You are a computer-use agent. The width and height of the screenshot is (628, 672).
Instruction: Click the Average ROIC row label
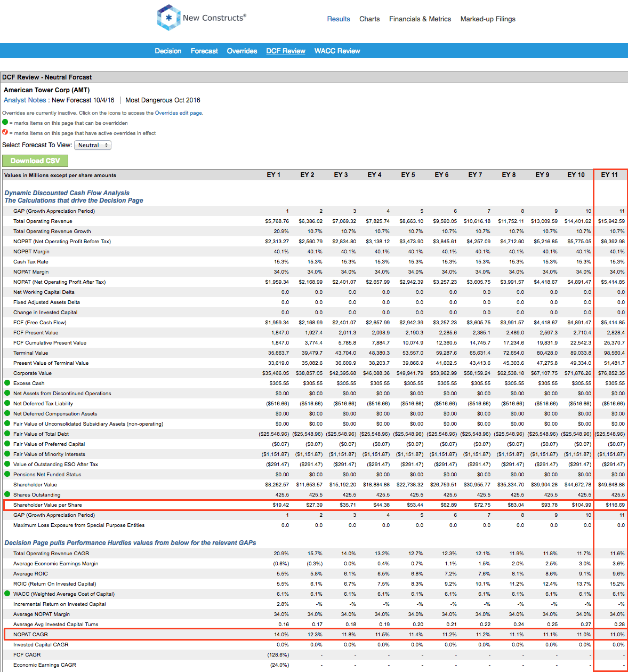click(x=30, y=574)
